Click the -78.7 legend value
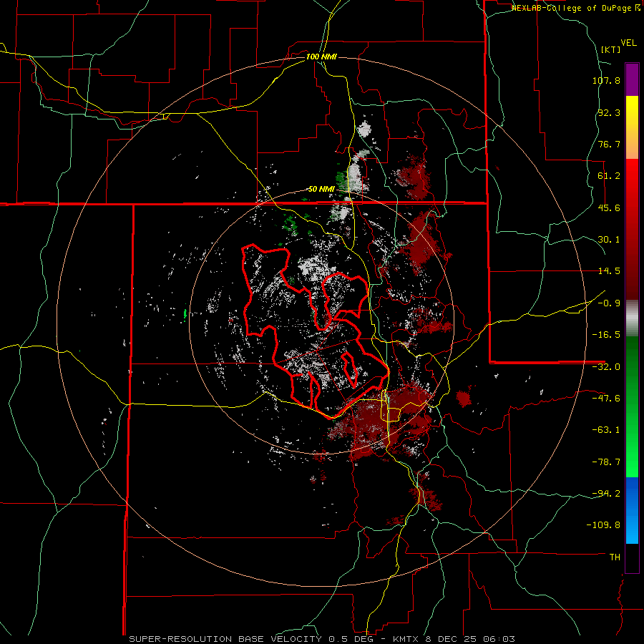 pos(606,462)
